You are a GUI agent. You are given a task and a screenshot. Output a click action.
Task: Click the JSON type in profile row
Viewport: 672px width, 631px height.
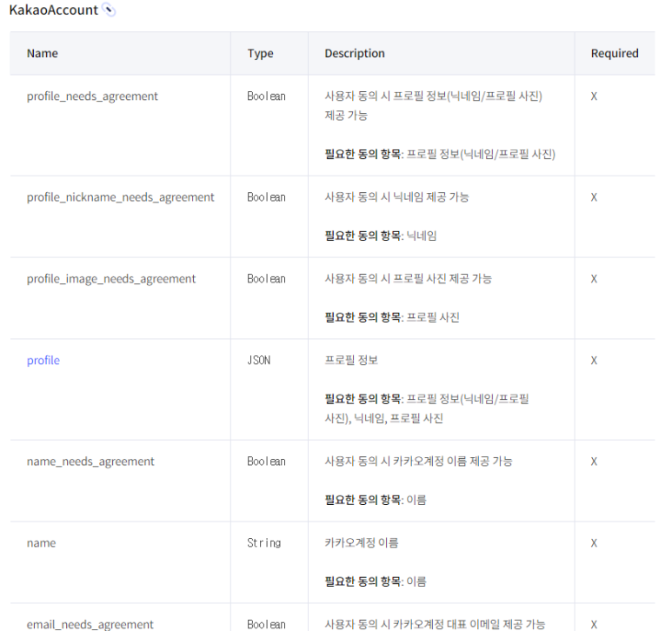259,361
